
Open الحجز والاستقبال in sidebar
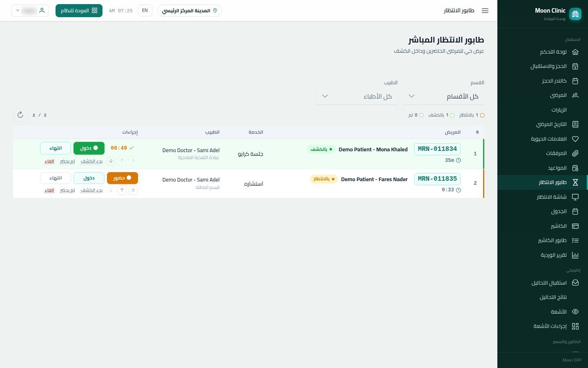pos(542,66)
